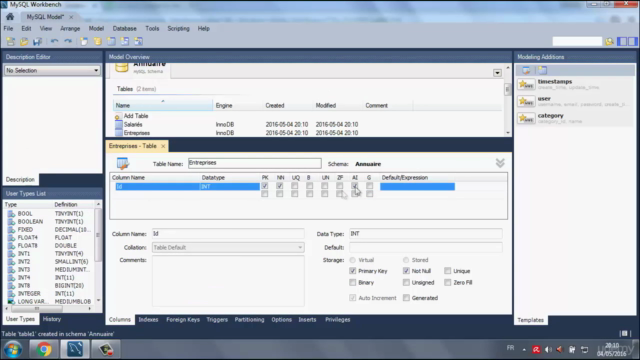Switch to the Foreign Keys tab

coord(183,320)
